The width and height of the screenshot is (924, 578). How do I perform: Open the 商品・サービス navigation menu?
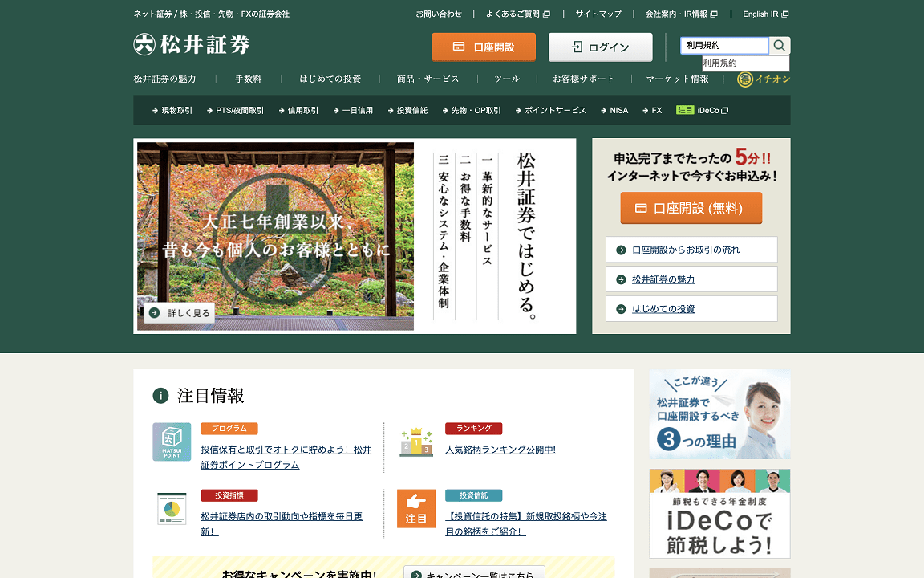(x=428, y=79)
